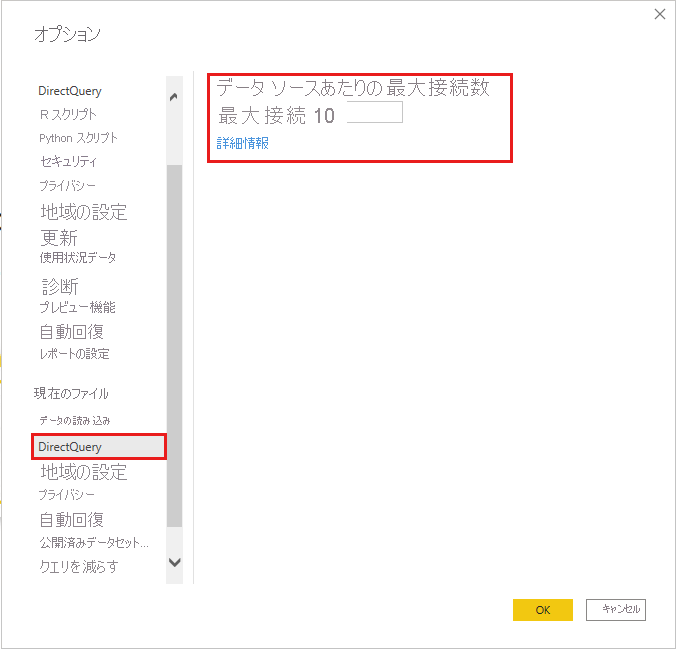Open 公開済みデータセット settings
Image resolution: width=676 pixels, height=649 pixels.
[94, 542]
